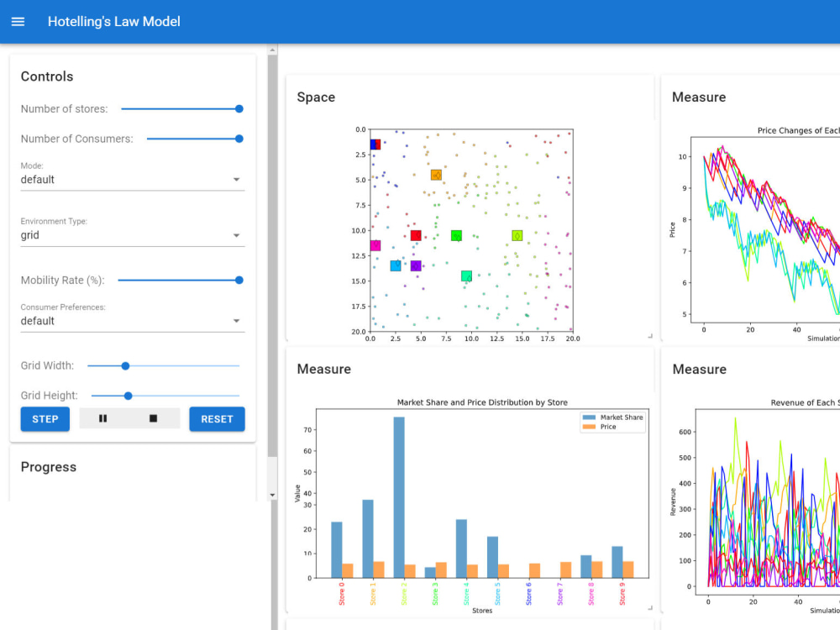
Task: Click the Market Share card resize handle
Action: (x=650, y=608)
